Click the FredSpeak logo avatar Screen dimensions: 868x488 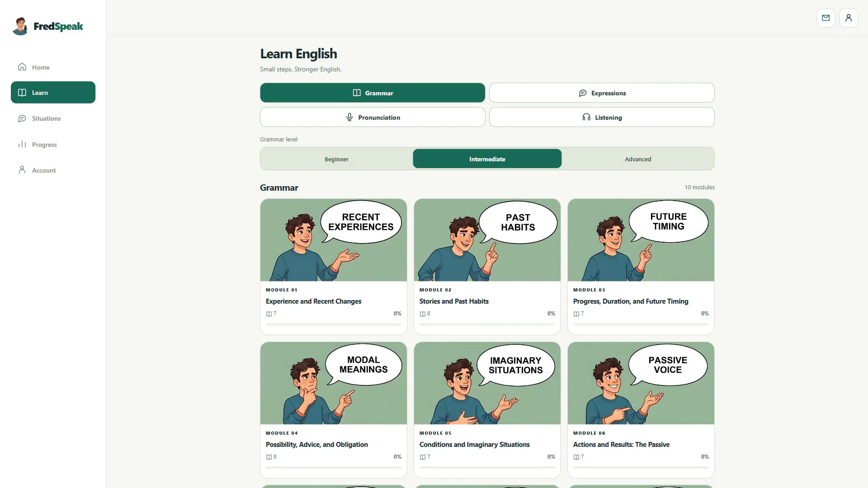click(x=20, y=26)
